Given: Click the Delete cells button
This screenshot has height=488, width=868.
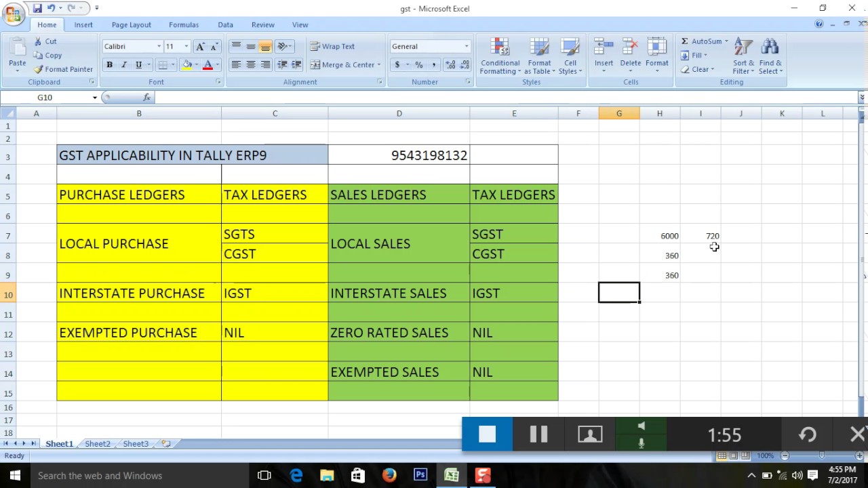Looking at the screenshot, I should point(631,56).
